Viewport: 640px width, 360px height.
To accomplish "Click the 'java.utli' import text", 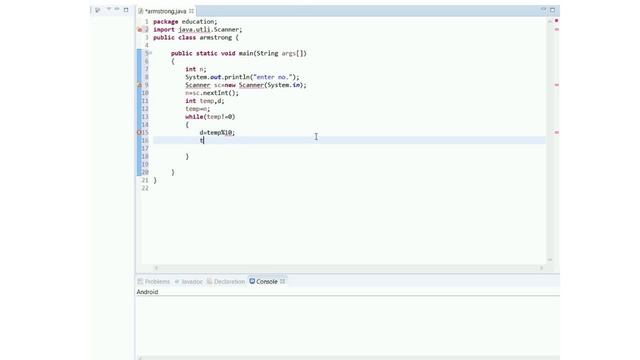I will [x=194, y=30].
